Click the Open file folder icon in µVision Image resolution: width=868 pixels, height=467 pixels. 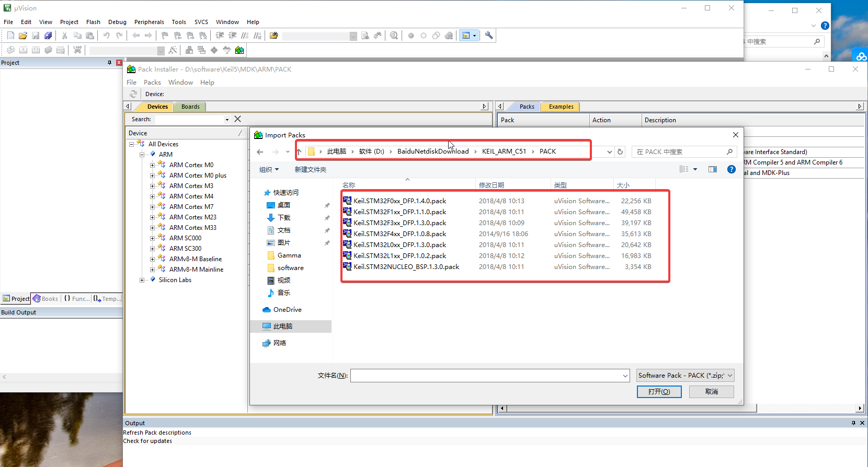(23, 36)
